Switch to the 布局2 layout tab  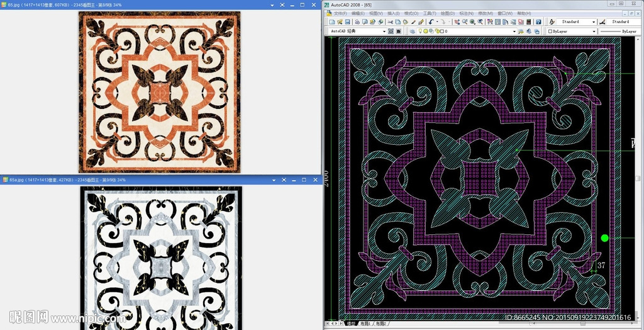381,324
